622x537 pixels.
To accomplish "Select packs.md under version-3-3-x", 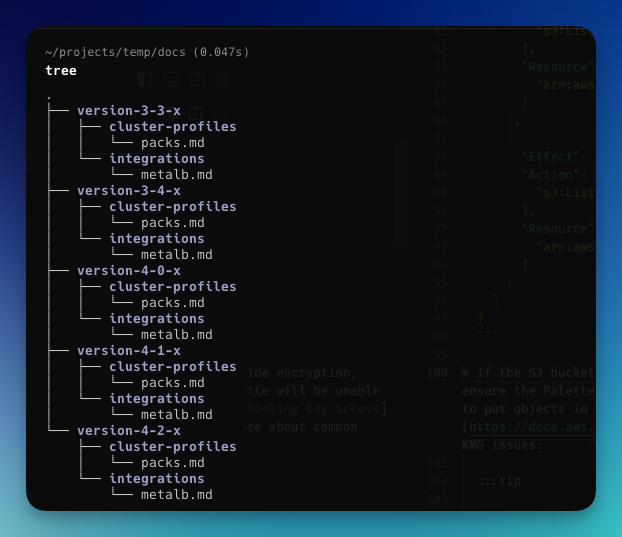I will click(x=173, y=143).
